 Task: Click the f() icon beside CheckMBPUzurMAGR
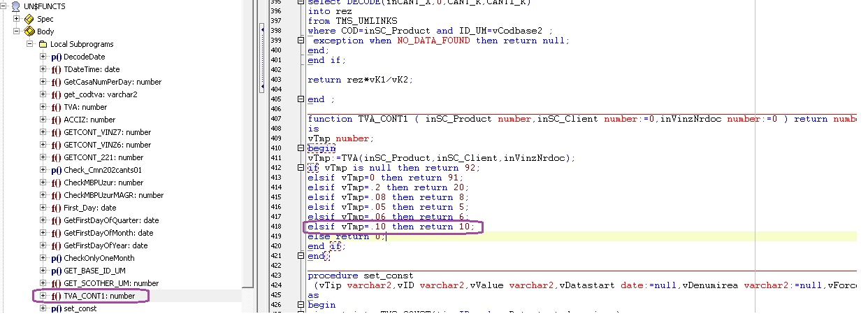coord(57,195)
